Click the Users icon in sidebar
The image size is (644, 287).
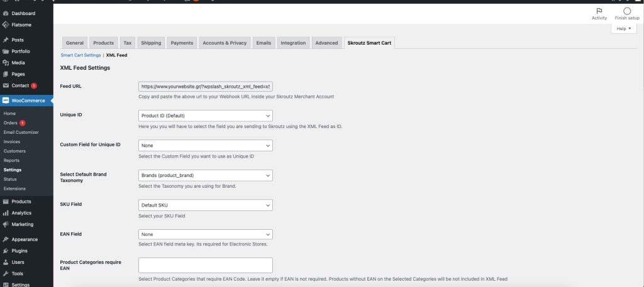(x=5, y=262)
